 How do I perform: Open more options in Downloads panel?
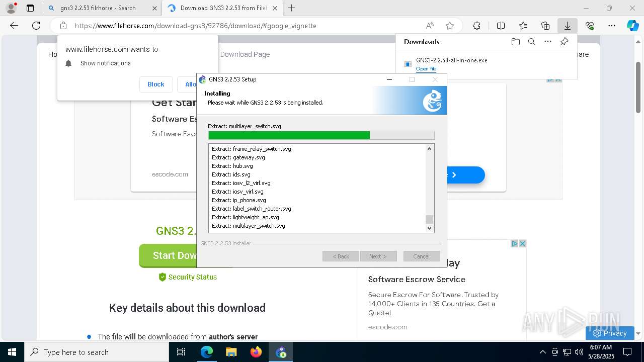point(548,42)
